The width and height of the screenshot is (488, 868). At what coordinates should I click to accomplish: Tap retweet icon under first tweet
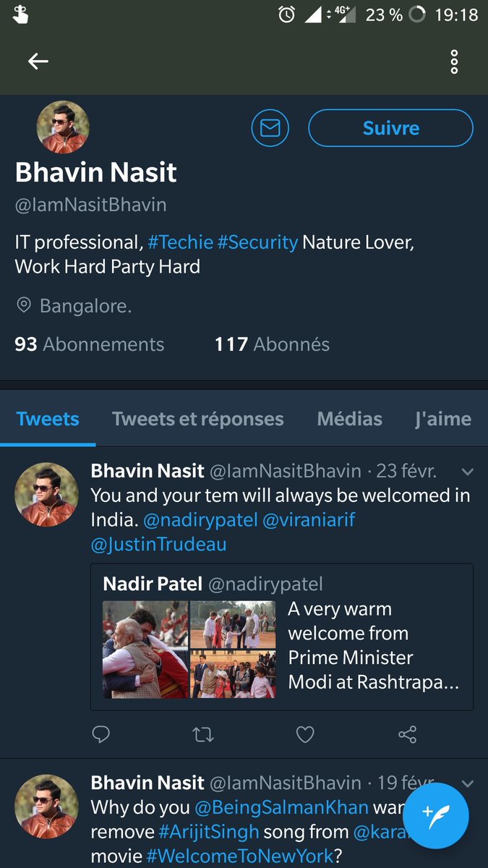point(203,735)
